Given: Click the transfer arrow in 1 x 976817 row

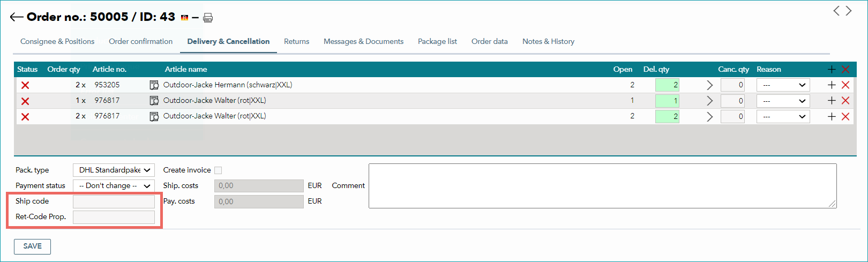Looking at the screenshot, I should click(x=710, y=101).
